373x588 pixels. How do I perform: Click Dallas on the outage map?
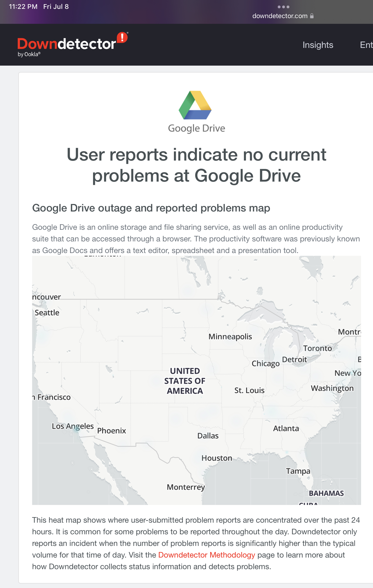208,436
